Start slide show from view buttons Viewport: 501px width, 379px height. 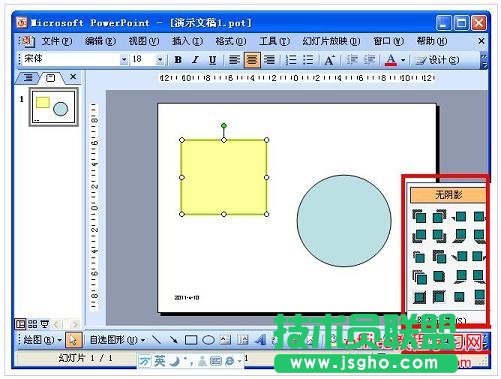click(44, 323)
